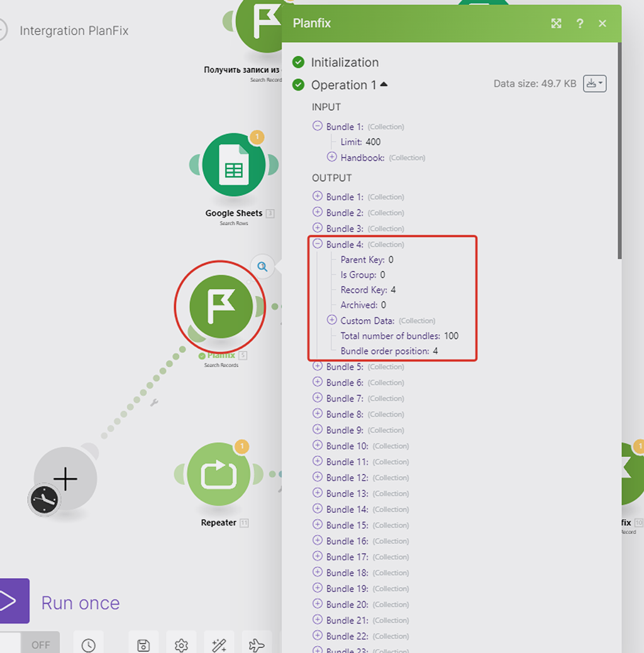Collapse output Bundle 4
The image size is (644, 653).
point(318,244)
